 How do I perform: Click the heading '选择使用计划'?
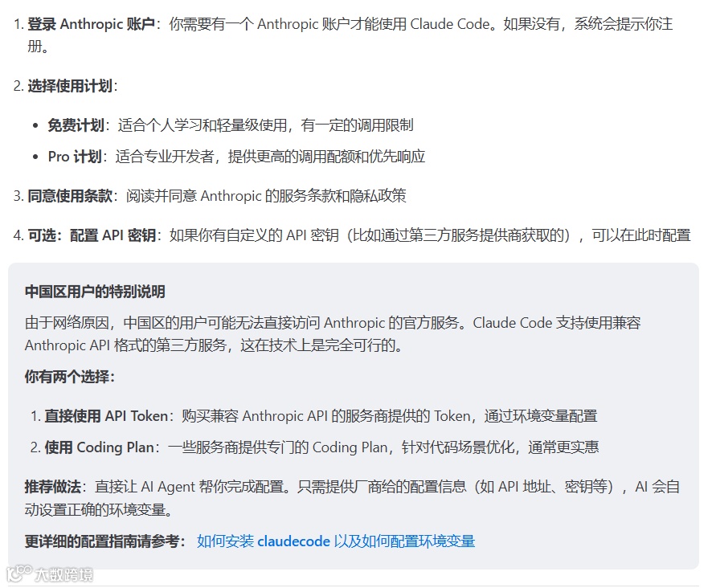(70, 86)
